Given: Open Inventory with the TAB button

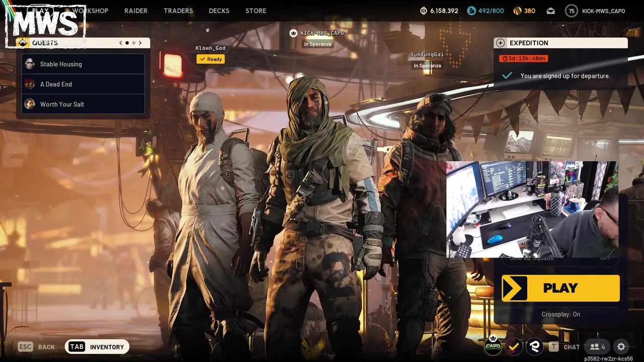Looking at the screenshot, I should point(97,347).
